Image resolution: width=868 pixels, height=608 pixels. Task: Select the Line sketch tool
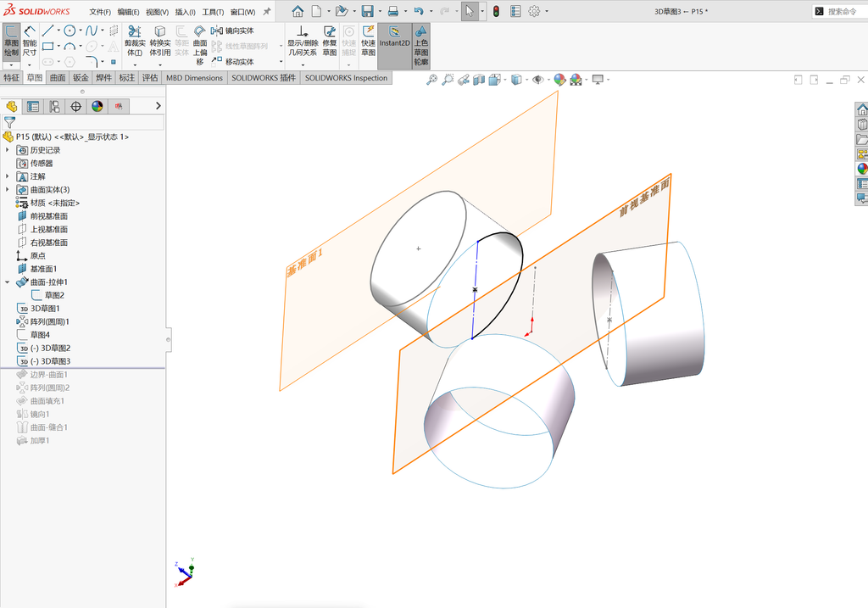click(x=48, y=31)
